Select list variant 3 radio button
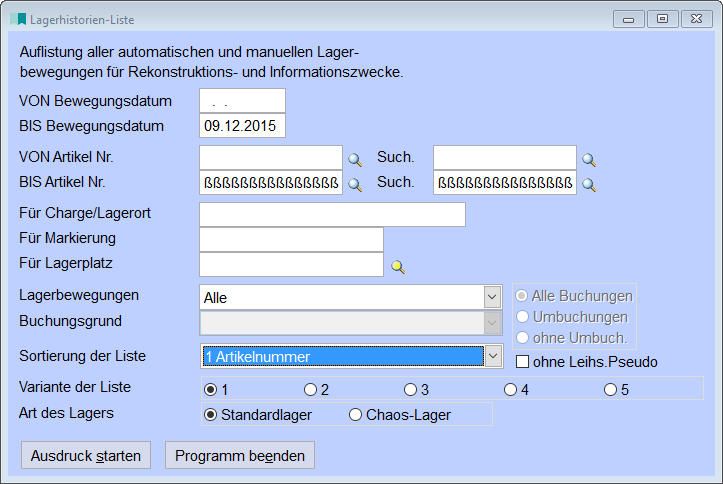 coord(410,389)
